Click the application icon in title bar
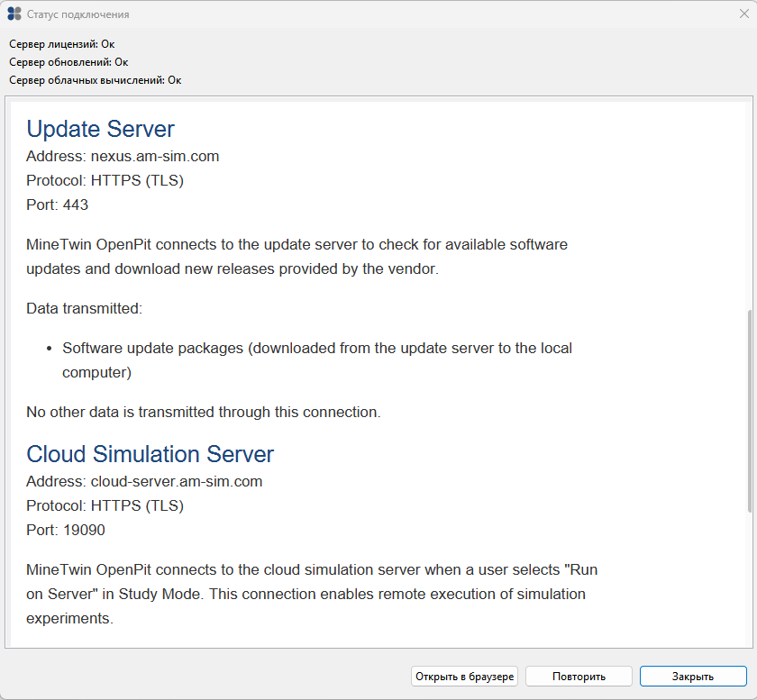757x700 pixels. tap(14, 14)
